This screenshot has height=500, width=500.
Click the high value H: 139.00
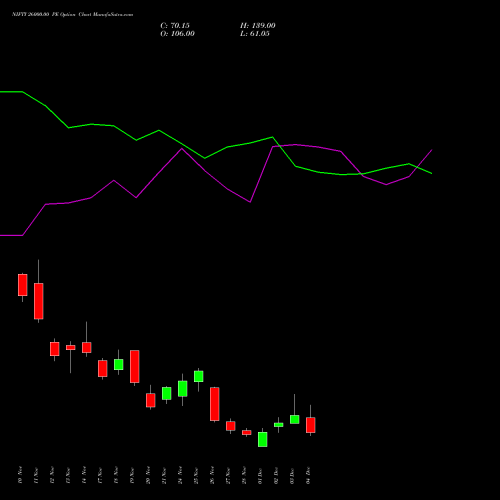258,26
